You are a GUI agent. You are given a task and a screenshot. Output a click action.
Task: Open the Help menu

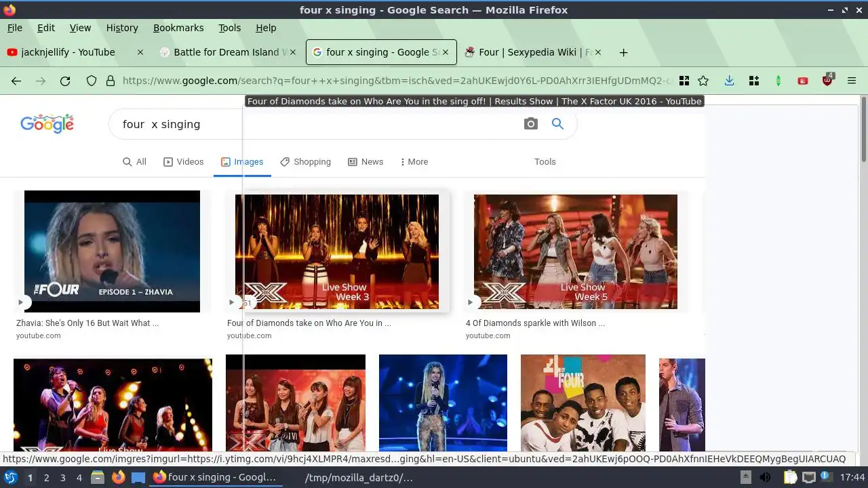266,28
